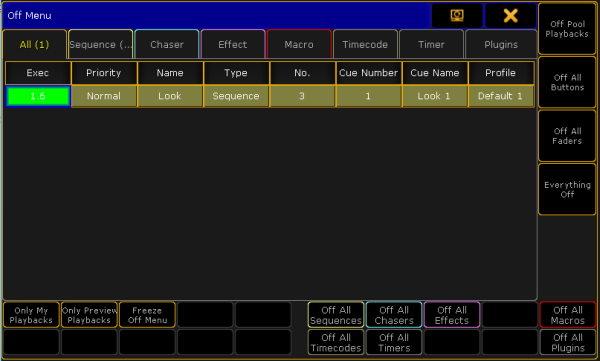
Task: Click Everything Off button
Action: [567, 189]
